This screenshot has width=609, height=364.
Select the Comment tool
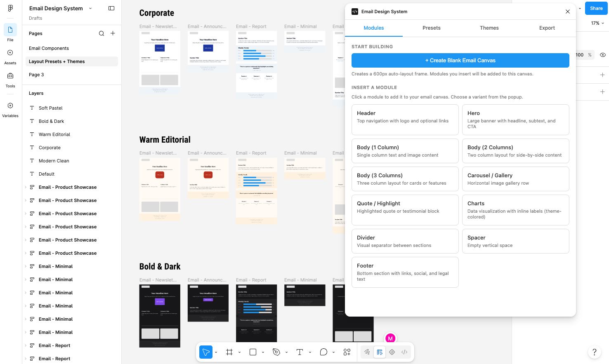coord(323,352)
